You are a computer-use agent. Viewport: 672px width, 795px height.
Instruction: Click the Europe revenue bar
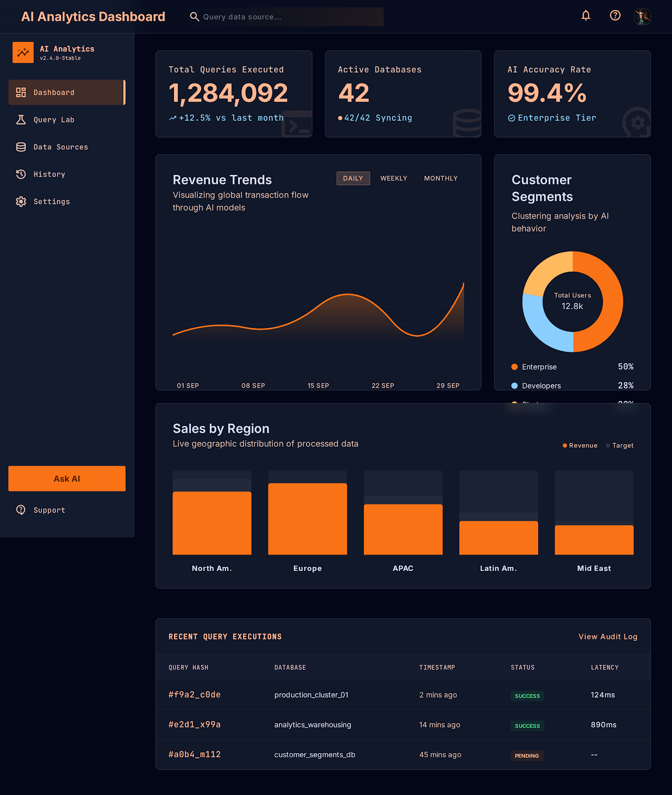[x=307, y=519]
